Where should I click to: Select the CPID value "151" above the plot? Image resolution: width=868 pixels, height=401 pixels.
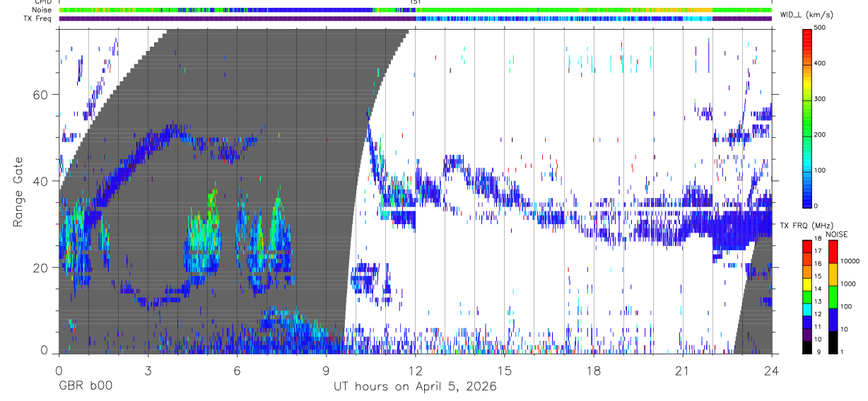coord(415,2)
